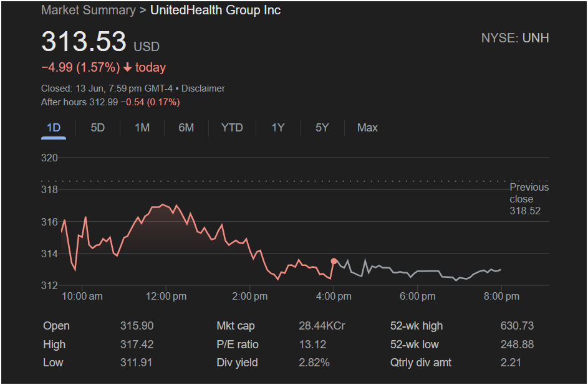Click the Mkt cap value 28.44KCr
Screen dimensions: 588x385
point(322,326)
